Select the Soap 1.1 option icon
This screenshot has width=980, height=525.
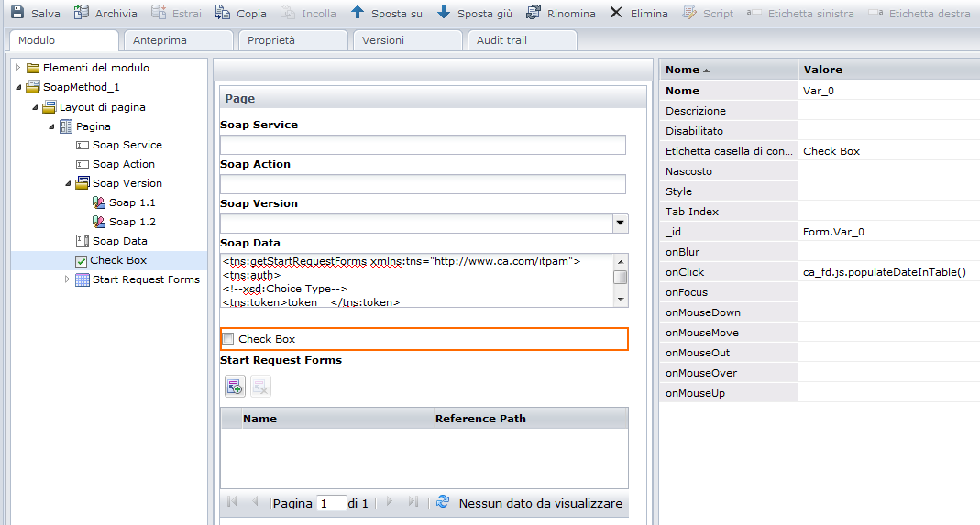(x=99, y=202)
